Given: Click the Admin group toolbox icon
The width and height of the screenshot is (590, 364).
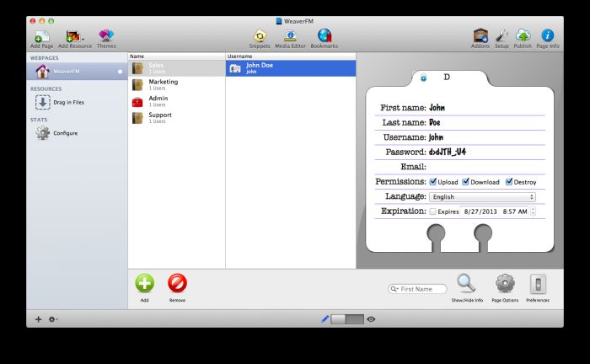Looking at the screenshot, I should tap(137, 101).
